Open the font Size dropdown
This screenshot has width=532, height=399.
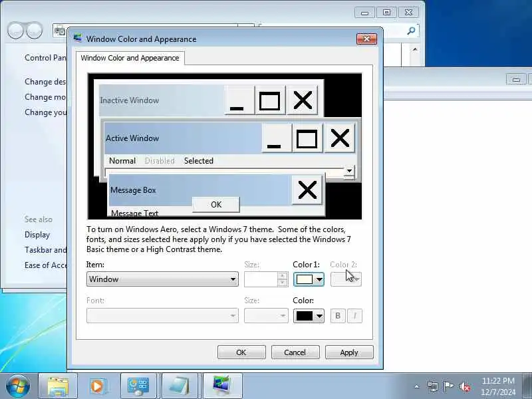point(266,315)
